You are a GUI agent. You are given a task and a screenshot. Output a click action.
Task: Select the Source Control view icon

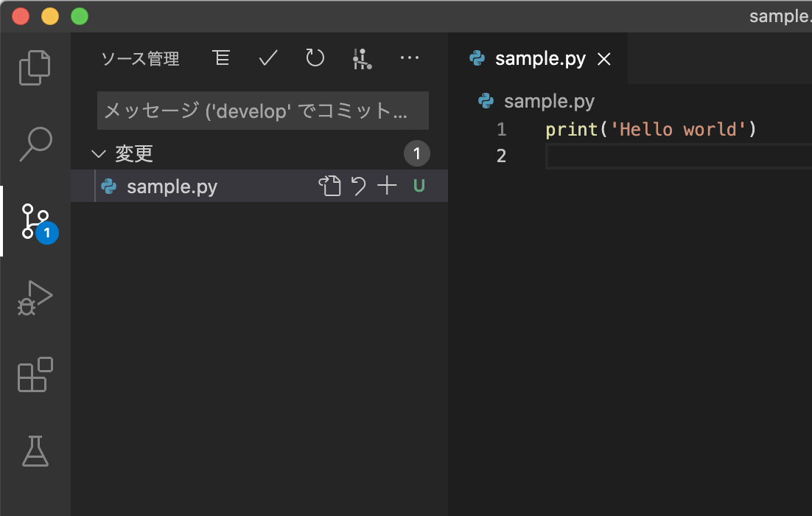click(x=35, y=221)
